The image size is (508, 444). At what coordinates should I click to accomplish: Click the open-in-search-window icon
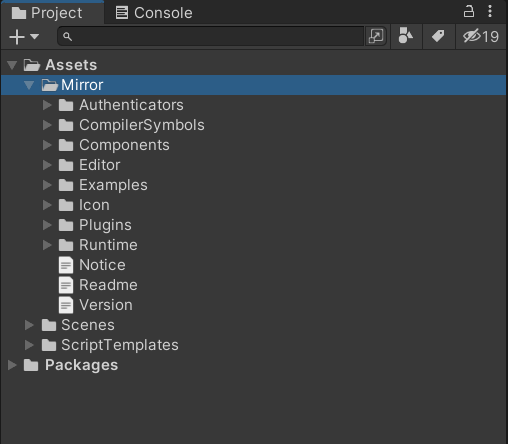pos(376,36)
